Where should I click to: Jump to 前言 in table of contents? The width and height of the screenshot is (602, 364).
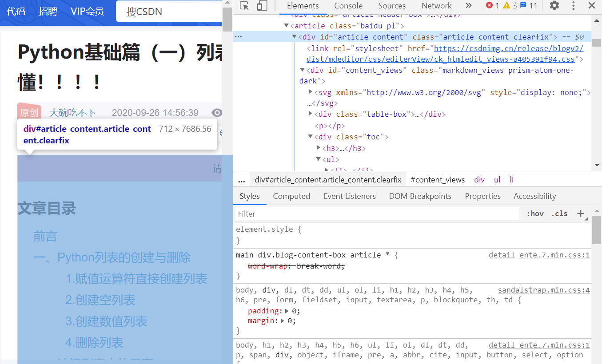pos(45,237)
